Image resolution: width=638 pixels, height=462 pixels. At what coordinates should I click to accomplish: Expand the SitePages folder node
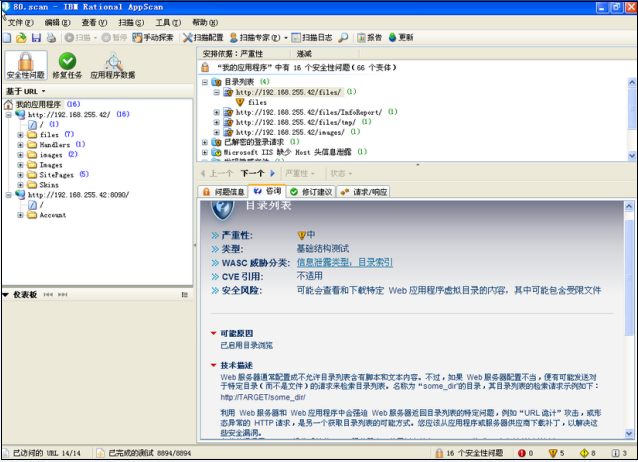[x=20, y=175]
